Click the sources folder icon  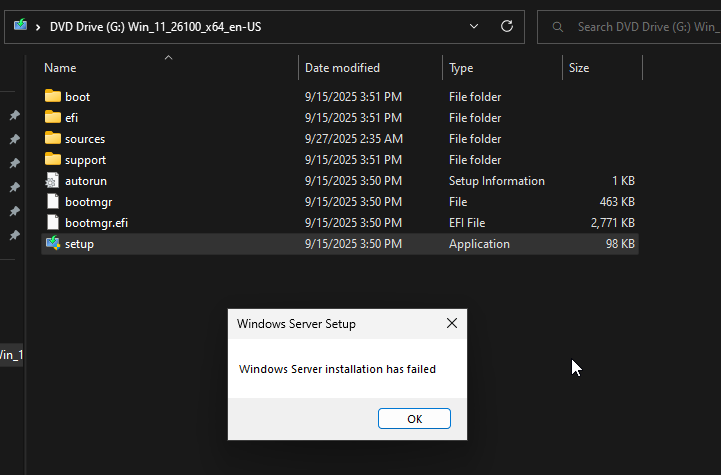point(53,138)
